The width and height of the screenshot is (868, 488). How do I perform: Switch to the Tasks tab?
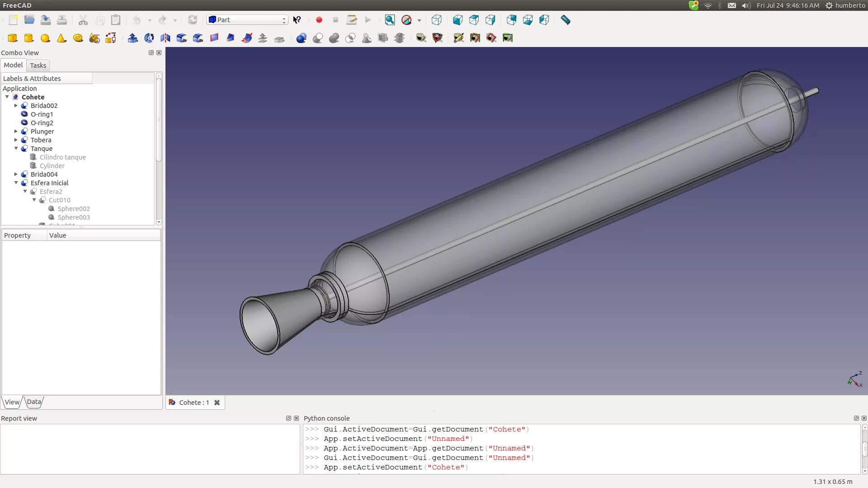(x=38, y=66)
